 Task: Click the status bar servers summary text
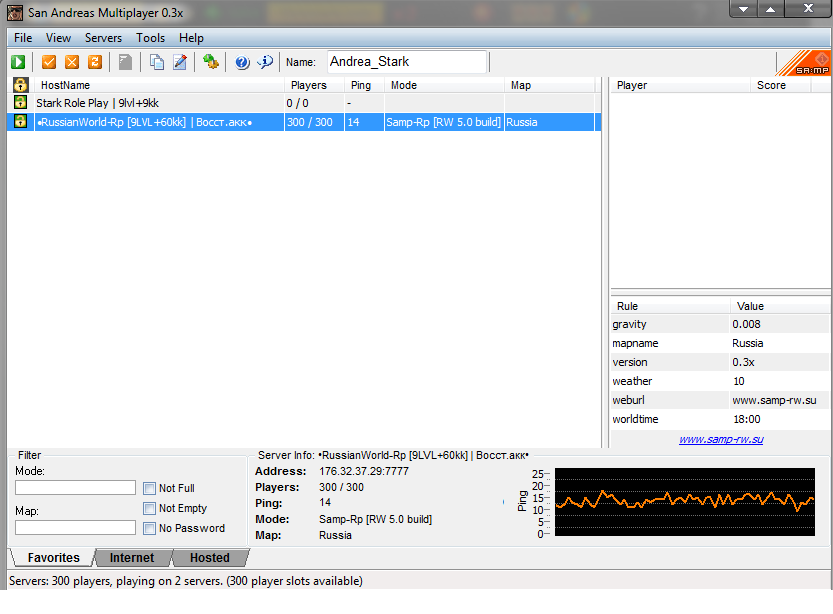[x=185, y=581]
